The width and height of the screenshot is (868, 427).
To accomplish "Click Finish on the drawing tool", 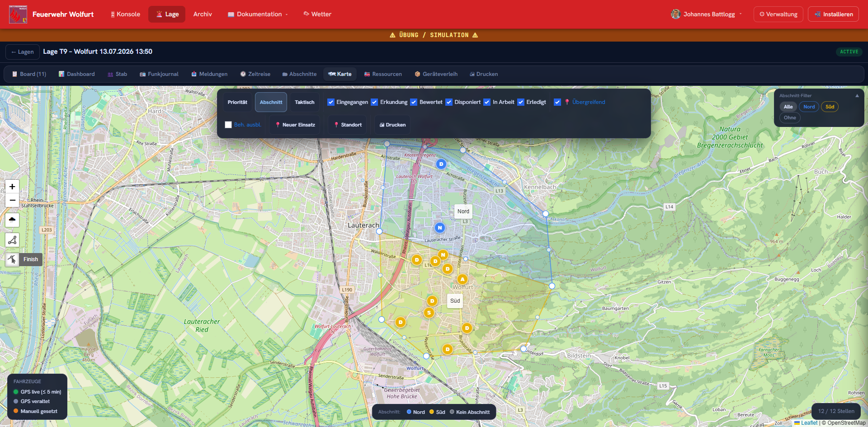I will tap(31, 259).
